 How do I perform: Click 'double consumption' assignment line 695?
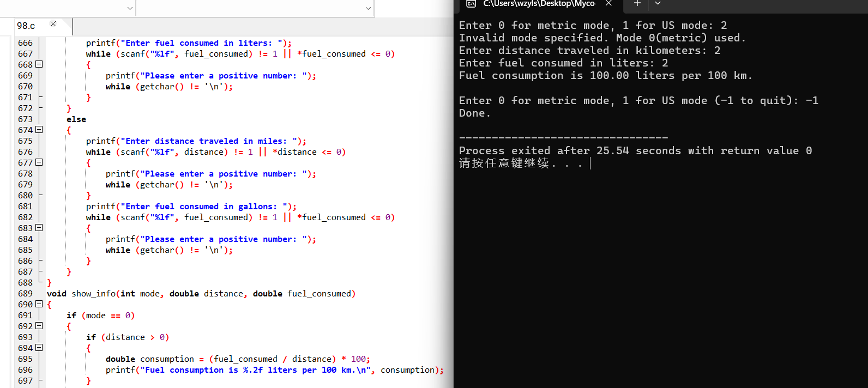click(238, 359)
